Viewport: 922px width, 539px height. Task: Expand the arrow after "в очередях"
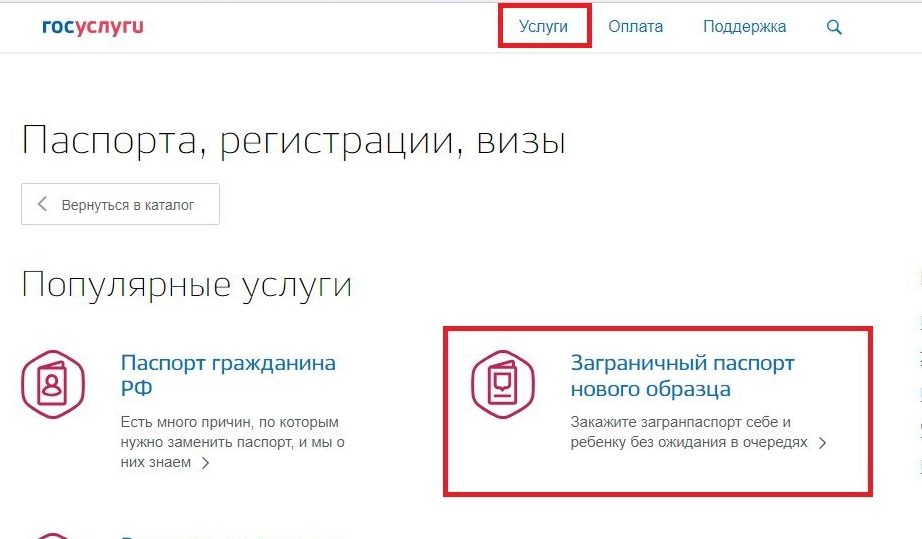click(823, 442)
